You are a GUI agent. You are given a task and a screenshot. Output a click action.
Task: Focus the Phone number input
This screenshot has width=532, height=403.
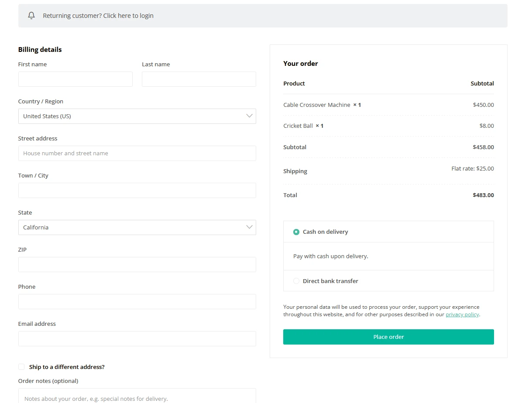pyautogui.click(x=137, y=302)
